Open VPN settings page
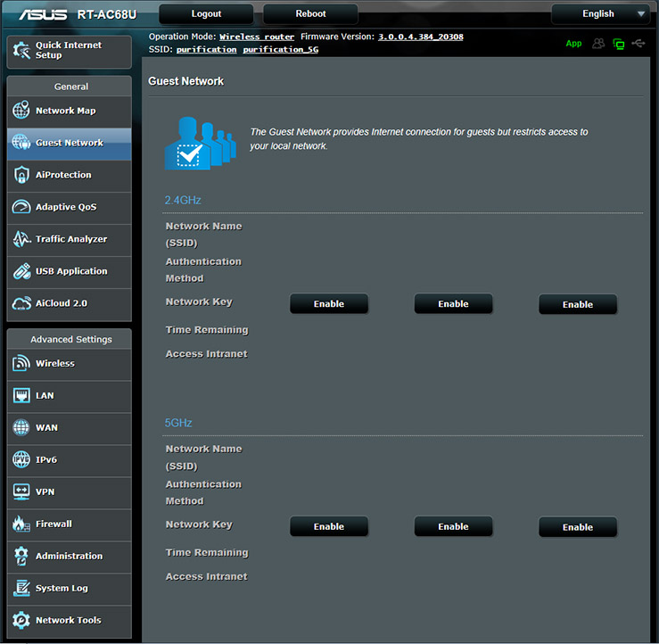 (x=70, y=491)
